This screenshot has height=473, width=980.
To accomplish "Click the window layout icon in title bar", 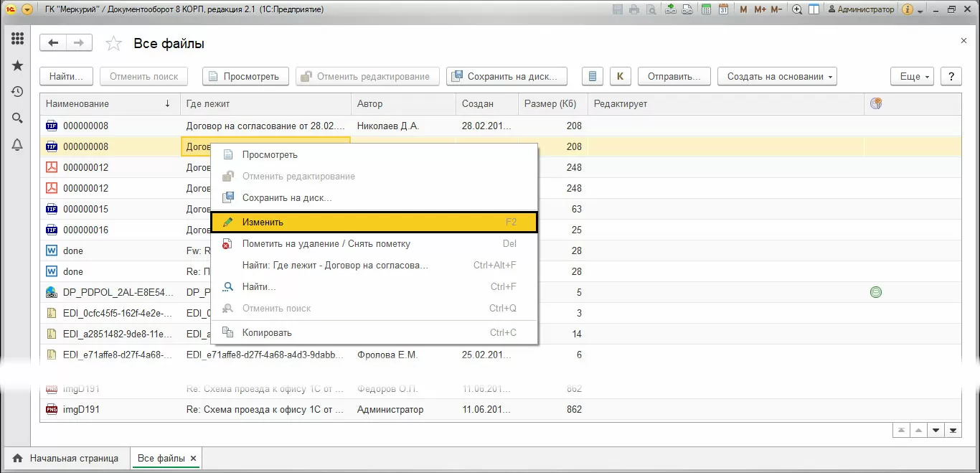I will tap(814, 9).
